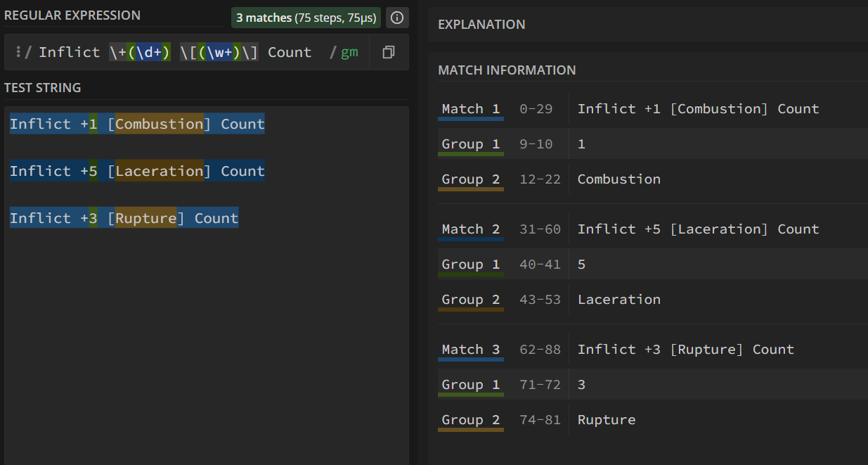Select the Match 3 label
The height and width of the screenshot is (465, 868).
pyautogui.click(x=470, y=350)
